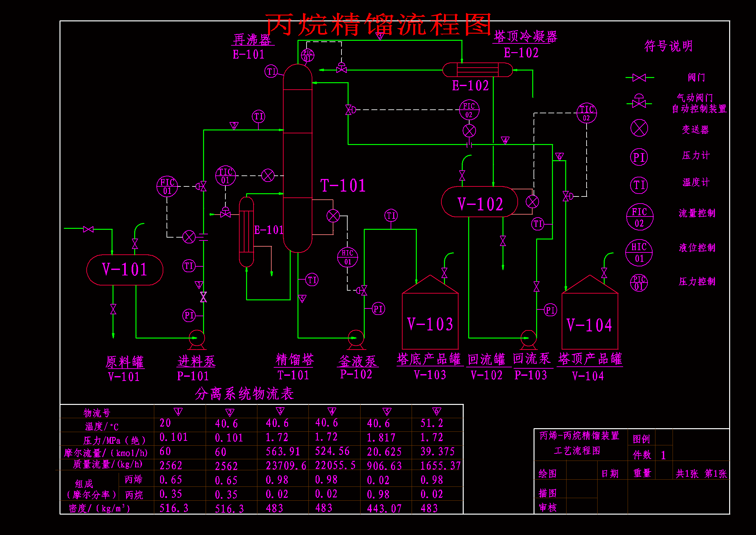Select the label 塔顶冷凝器
756x535 pixels.
(525, 36)
